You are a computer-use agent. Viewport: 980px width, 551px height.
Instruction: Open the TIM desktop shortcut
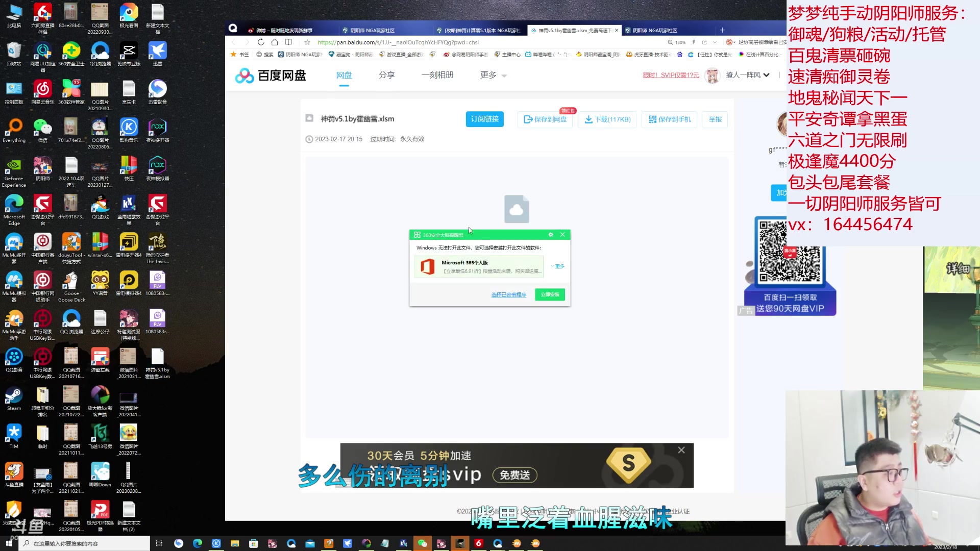tap(14, 436)
